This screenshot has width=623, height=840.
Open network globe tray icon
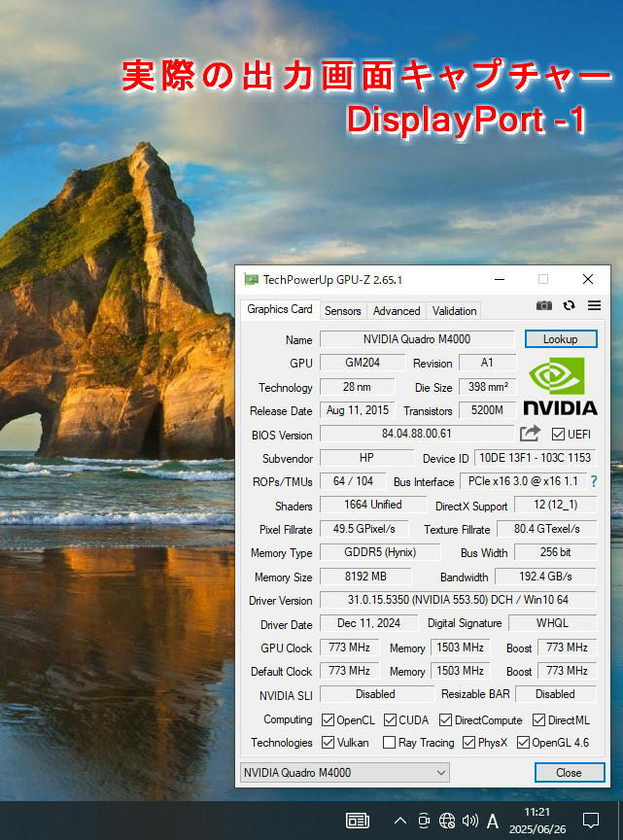pyautogui.click(x=447, y=821)
